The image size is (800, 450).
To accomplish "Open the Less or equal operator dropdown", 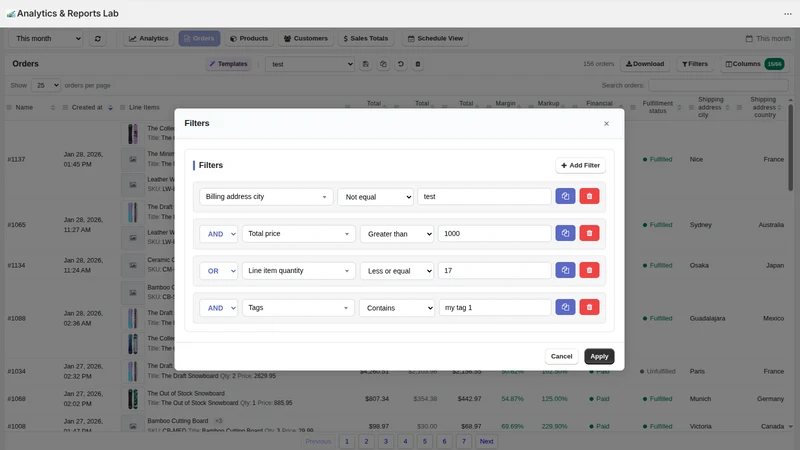I will pos(397,270).
